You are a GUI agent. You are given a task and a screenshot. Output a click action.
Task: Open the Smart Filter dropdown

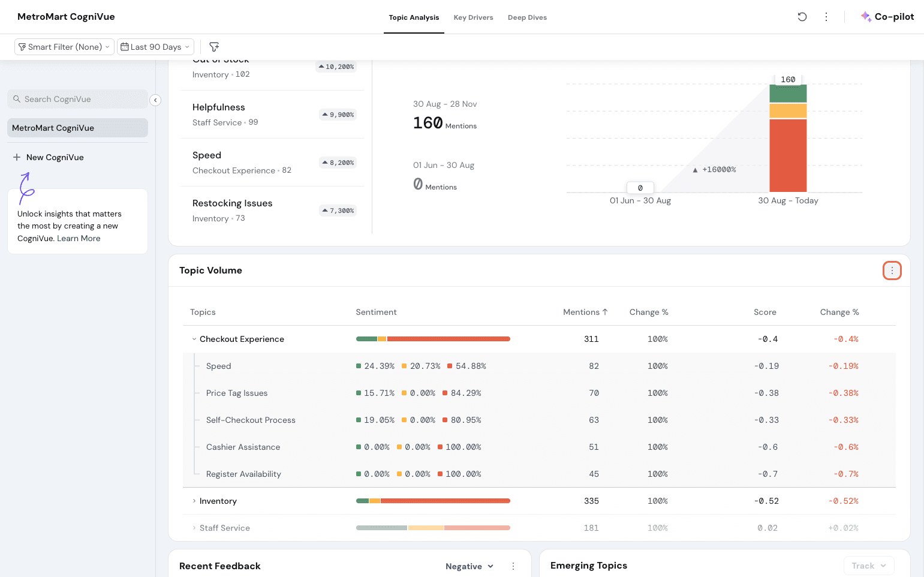(64, 47)
